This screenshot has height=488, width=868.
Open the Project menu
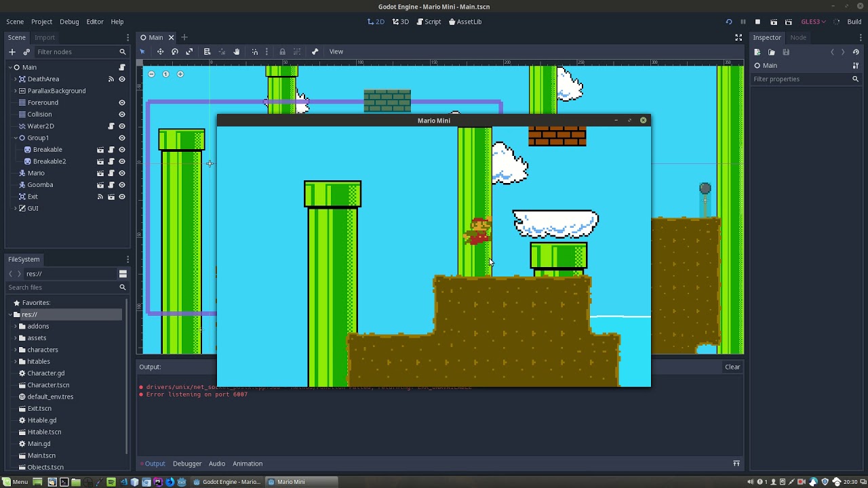click(x=41, y=22)
